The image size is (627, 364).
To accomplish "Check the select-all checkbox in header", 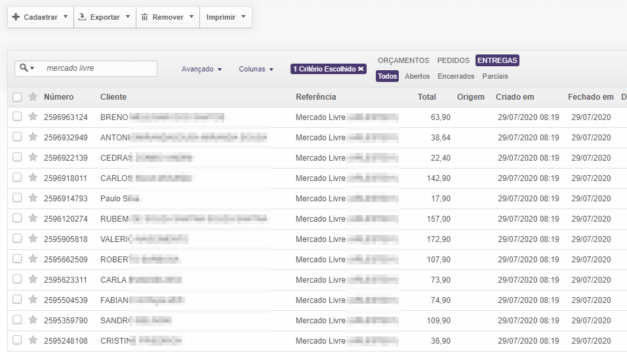I will (x=17, y=97).
